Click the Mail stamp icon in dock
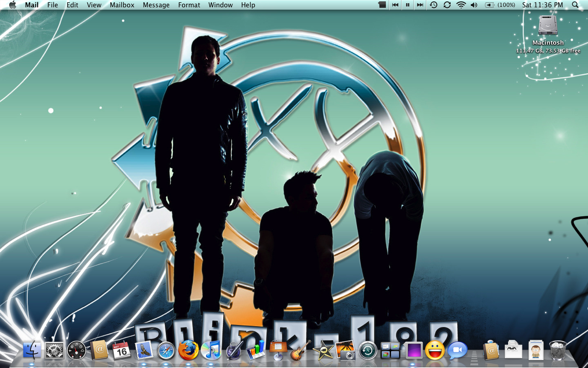588x368 pixels. 144,351
